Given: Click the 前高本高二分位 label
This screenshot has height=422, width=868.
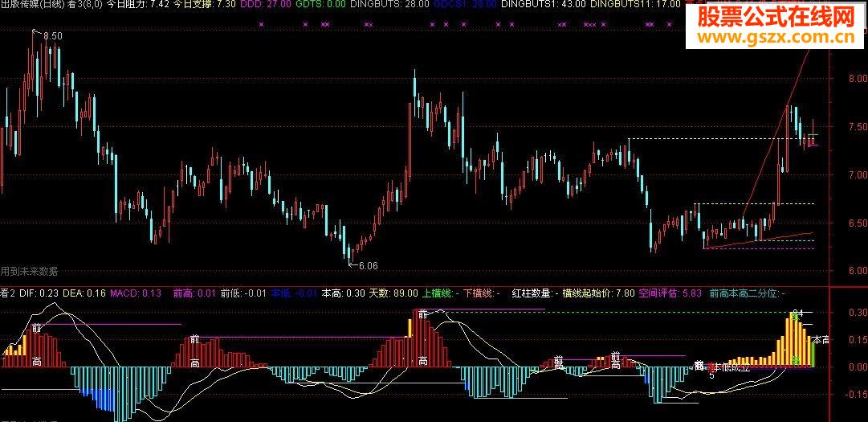Looking at the screenshot, I should pyautogui.click(x=743, y=293).
